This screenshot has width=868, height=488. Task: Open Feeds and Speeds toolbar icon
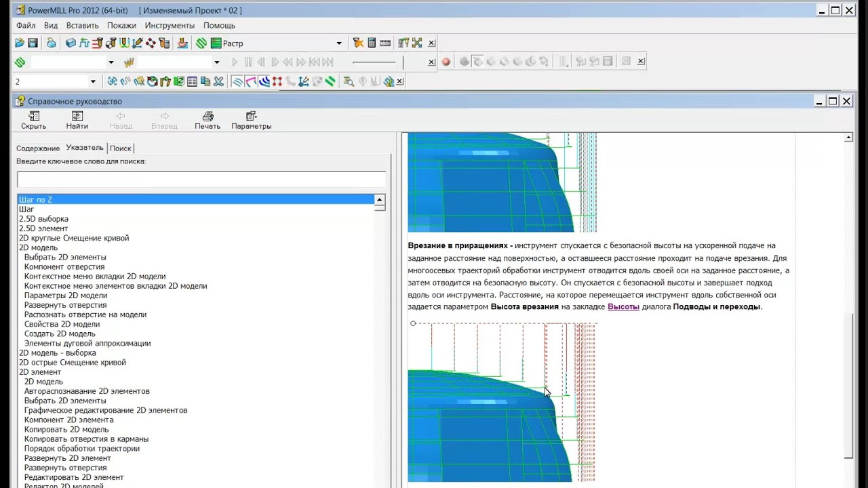[83, 43]
